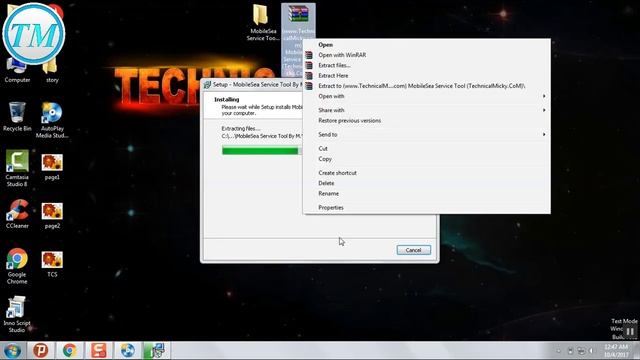
Task: Click the volume icon in system tray
Action: tap(592, 351)
